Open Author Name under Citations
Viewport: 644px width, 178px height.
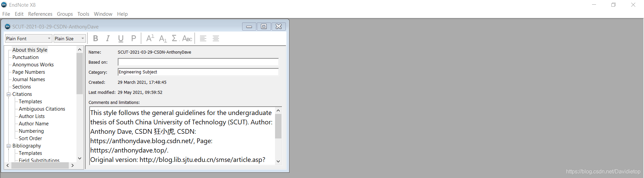coord(34,124)
